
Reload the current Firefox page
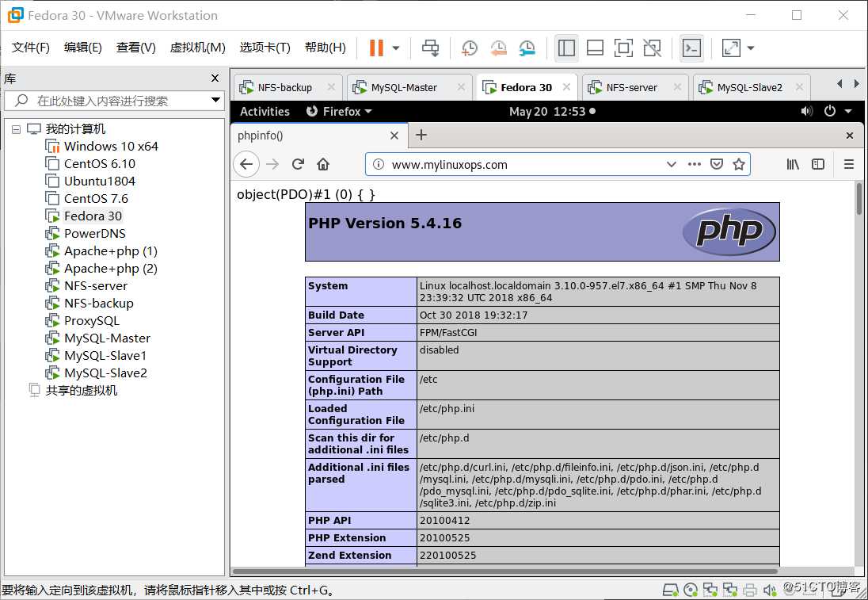click(x=299, y=164)
